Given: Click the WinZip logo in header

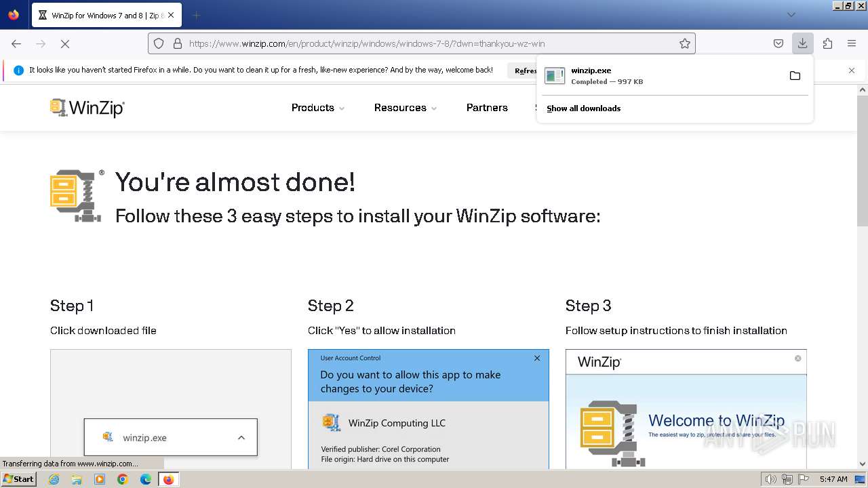Looking at the screenshot, I should pyautogui.click(x=87, y=108).
